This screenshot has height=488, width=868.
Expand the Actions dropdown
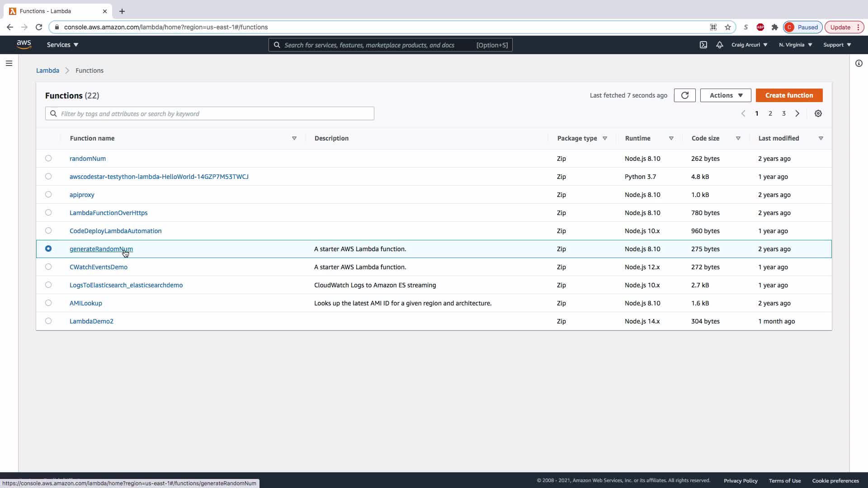725,95
